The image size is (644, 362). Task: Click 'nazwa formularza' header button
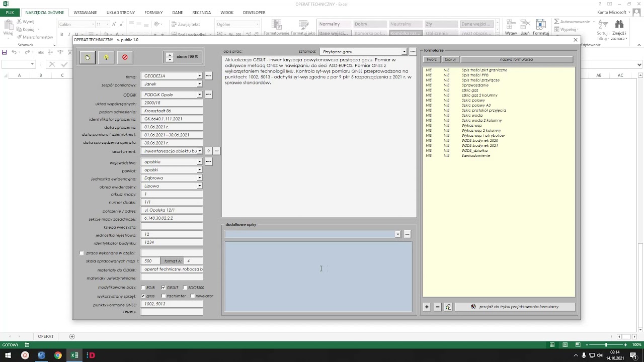pyautogui.click(x=517, y=59)
